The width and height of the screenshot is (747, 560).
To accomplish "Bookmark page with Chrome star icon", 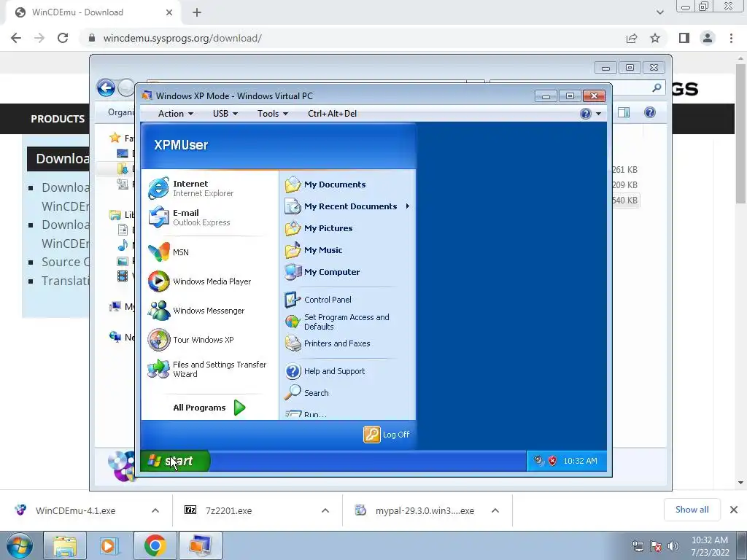I will 655,38.
